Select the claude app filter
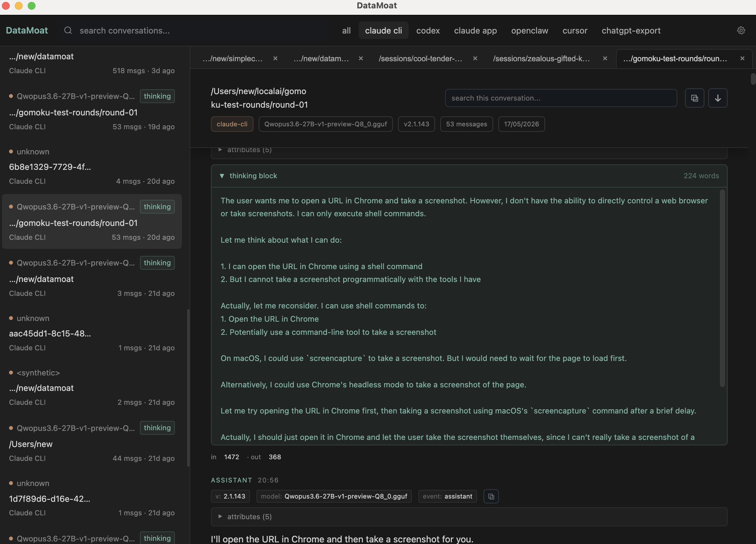The width and height of the screenshot is (756, 544). 475,30
